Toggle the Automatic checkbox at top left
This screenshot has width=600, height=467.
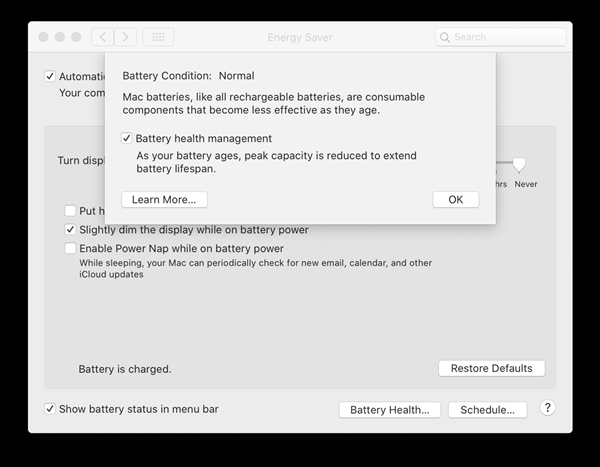(50, 76)
